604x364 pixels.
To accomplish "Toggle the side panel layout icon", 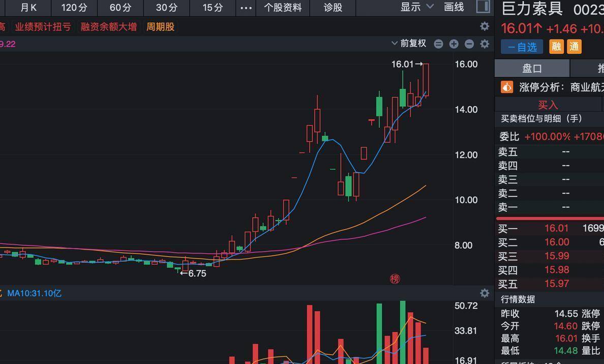I will 482,7.
